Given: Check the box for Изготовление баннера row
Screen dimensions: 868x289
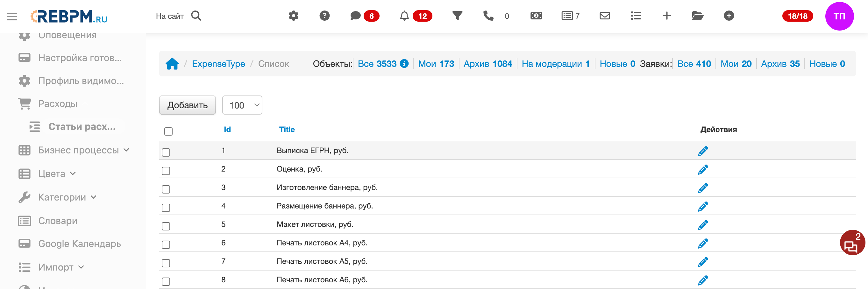Looking at the screenshot, I should click(x=166, y=189).
